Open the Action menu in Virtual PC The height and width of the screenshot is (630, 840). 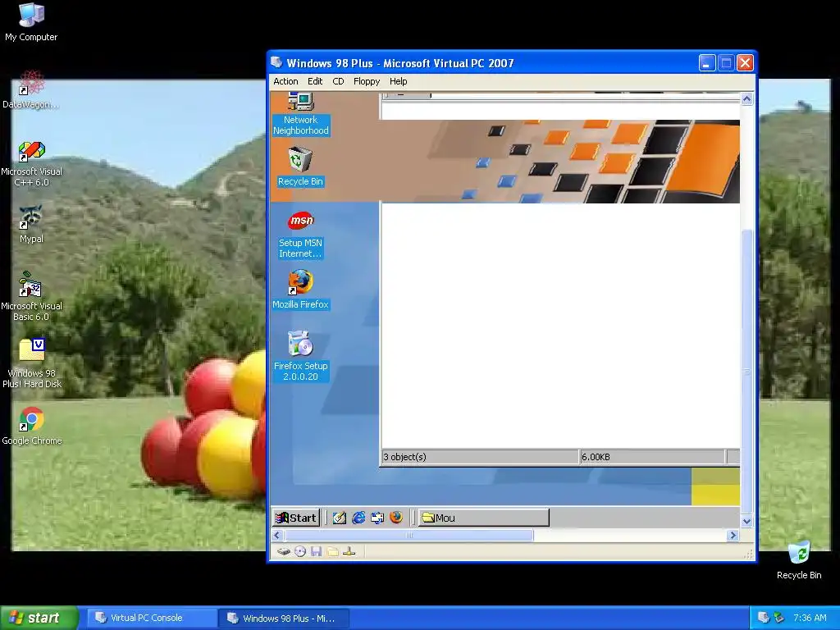pos(285,81)
